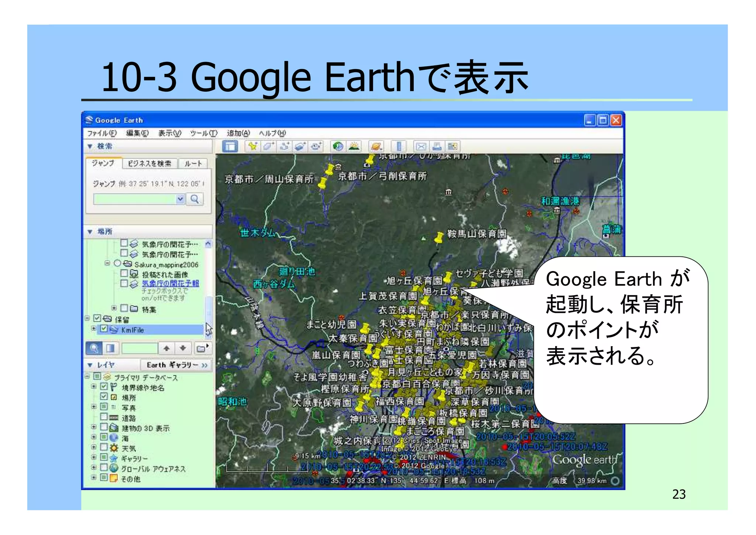
Task: Open the planet switcher (Saturn) tool
Action: click(376, 146)
